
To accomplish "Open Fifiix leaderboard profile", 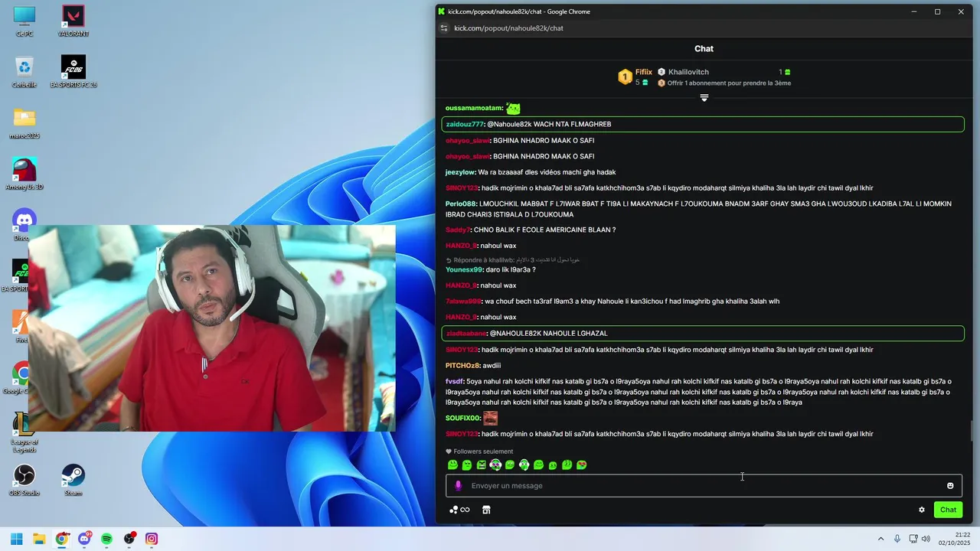I will pos(644,72).
